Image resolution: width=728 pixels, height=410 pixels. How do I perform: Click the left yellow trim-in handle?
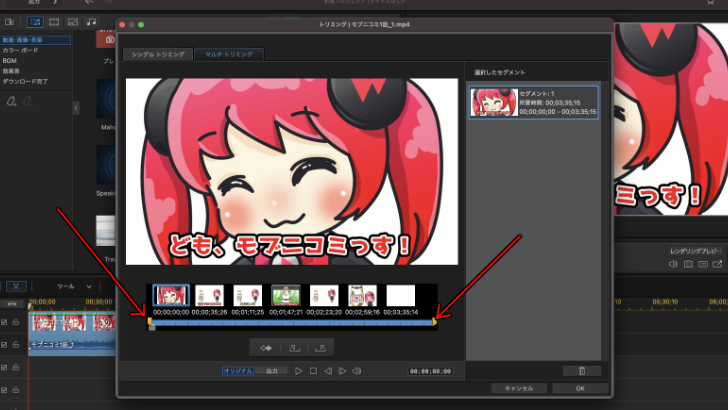click(150, 321)
